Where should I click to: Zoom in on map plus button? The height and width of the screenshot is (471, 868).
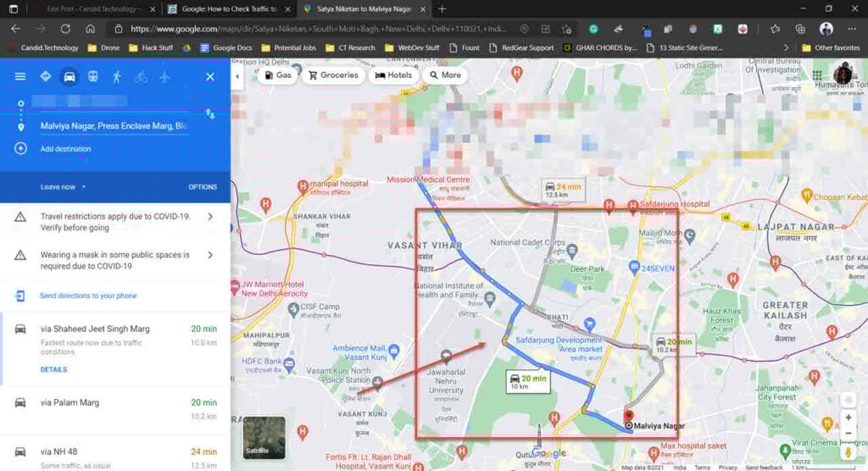coord(848,418)
